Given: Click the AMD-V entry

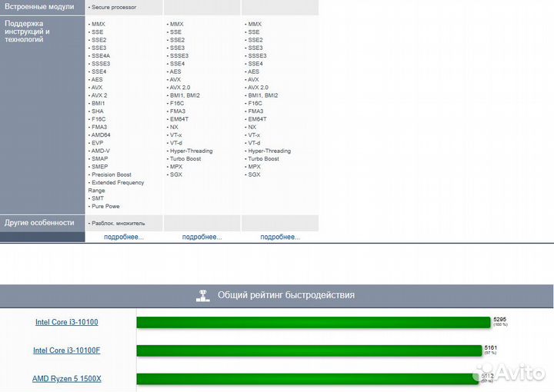Looking at the screenshot, I should coord(99,151).
